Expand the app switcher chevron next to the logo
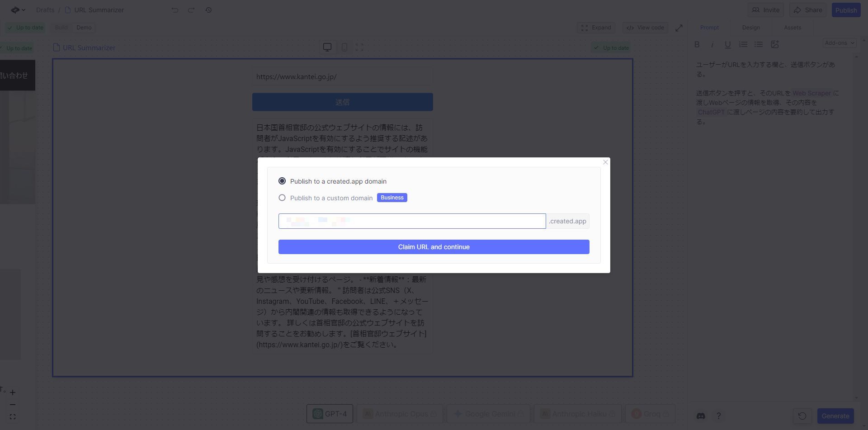The width and height of the screenshot is (868, 430). coord(24,9)
